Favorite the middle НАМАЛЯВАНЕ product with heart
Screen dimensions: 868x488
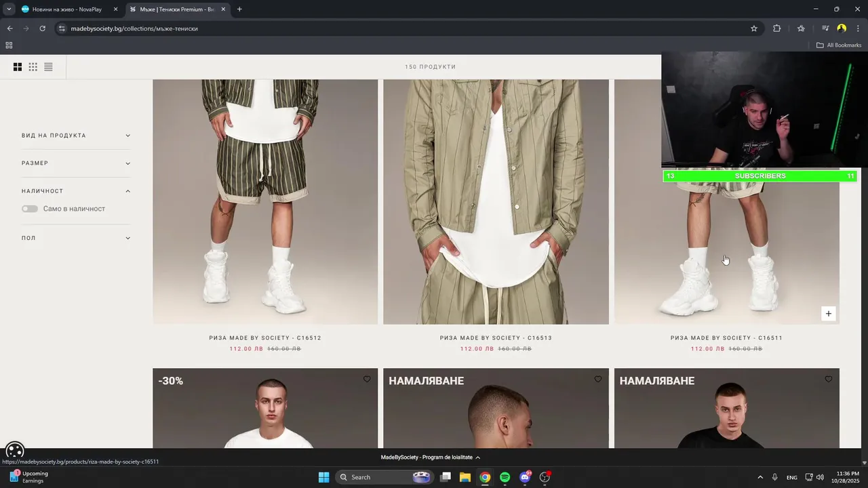coord(597,380)
